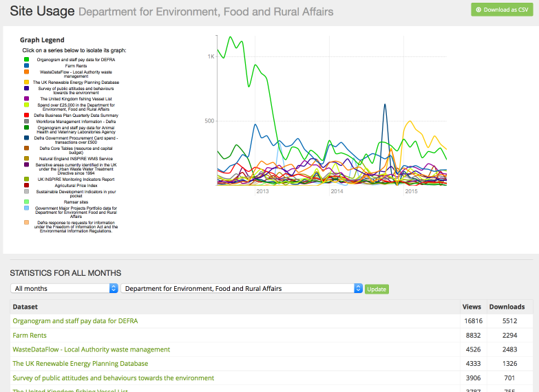Image resolution: width=539 pixels, height=392 pixels.
Task: Click the Agricultural Price Index legend label
Action: [76, 186]
